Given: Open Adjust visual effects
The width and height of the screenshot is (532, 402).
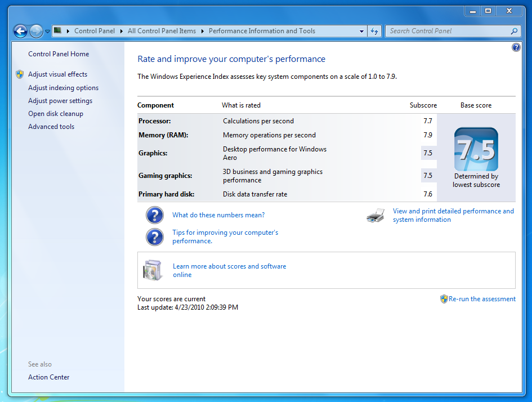Looking at the screenshot, I should pos(57,74).
